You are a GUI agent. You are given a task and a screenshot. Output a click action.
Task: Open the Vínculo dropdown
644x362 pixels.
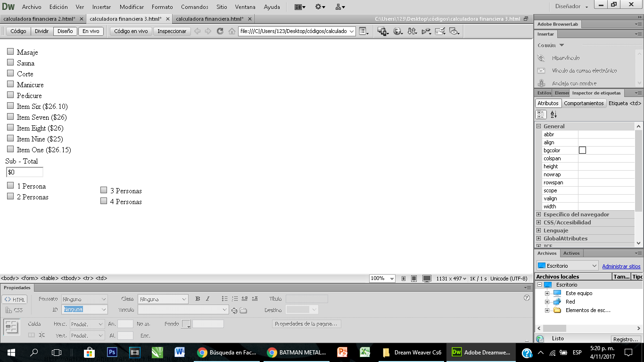(x=183, y=310)
